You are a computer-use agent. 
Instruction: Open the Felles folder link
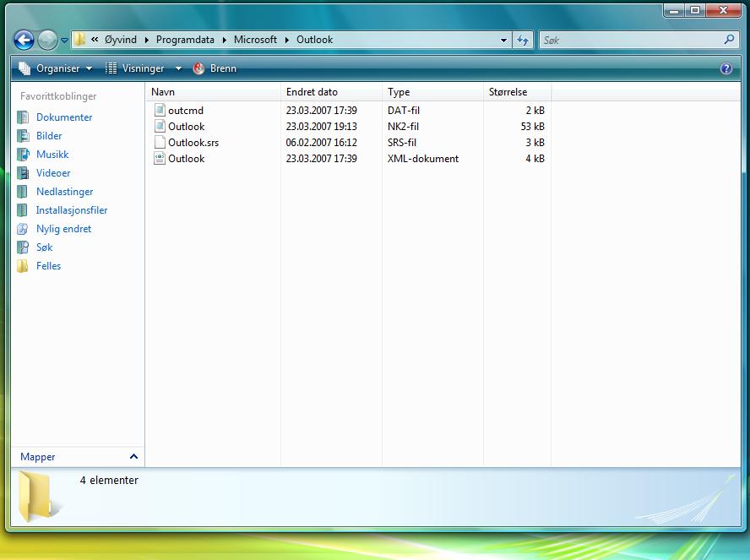click(48, 266)
